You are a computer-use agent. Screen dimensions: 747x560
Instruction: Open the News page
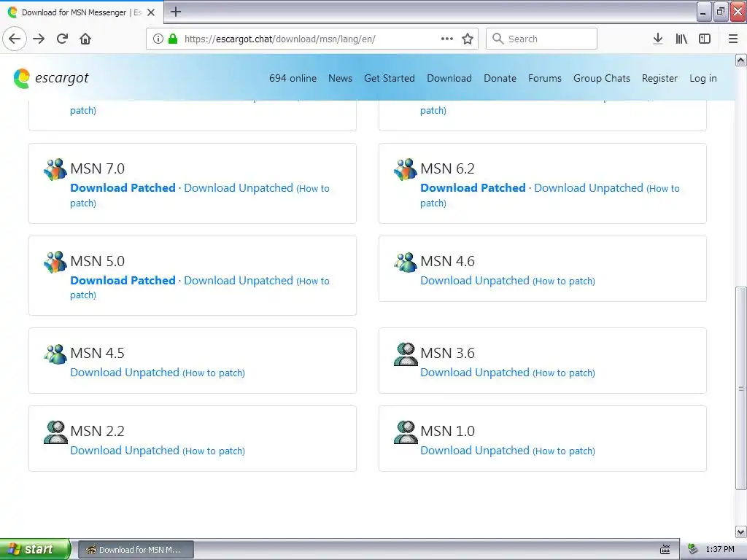[340, 78]
